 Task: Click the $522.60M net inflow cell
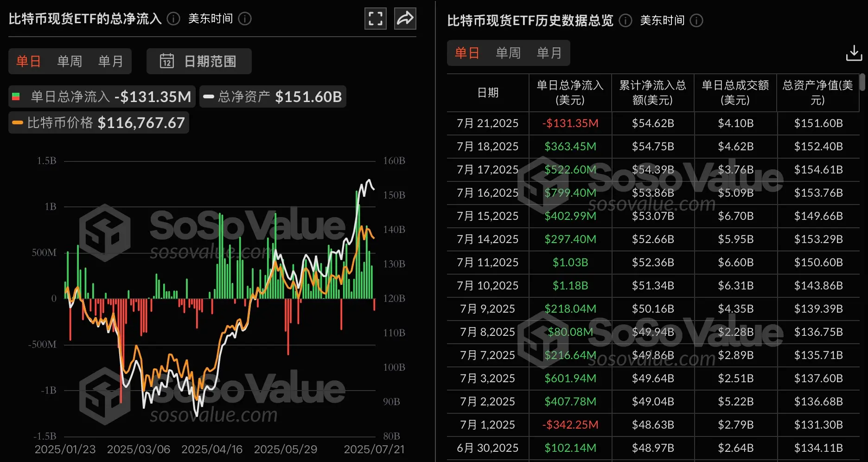(x=570, y=170)
